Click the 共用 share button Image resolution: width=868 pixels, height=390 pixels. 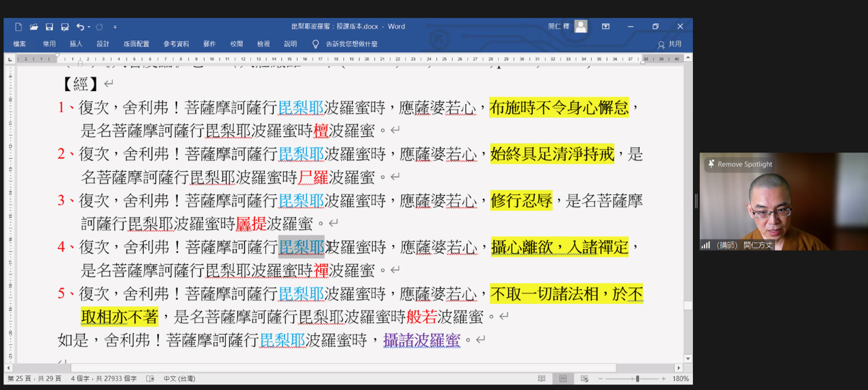tap(670, 44)
